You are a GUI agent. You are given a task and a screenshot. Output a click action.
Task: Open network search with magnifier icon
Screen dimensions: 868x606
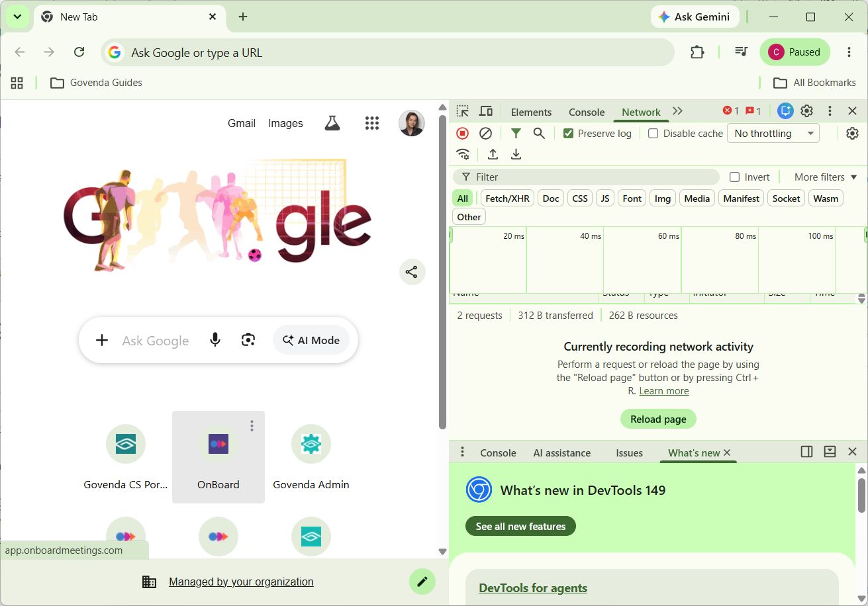click(x=539, y=133)
